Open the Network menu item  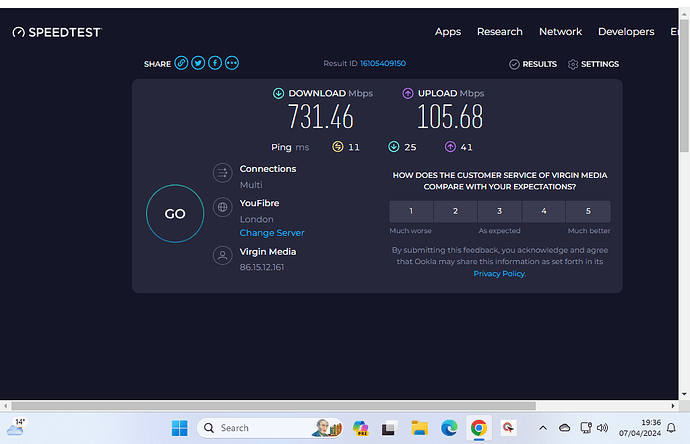point(560,32)
